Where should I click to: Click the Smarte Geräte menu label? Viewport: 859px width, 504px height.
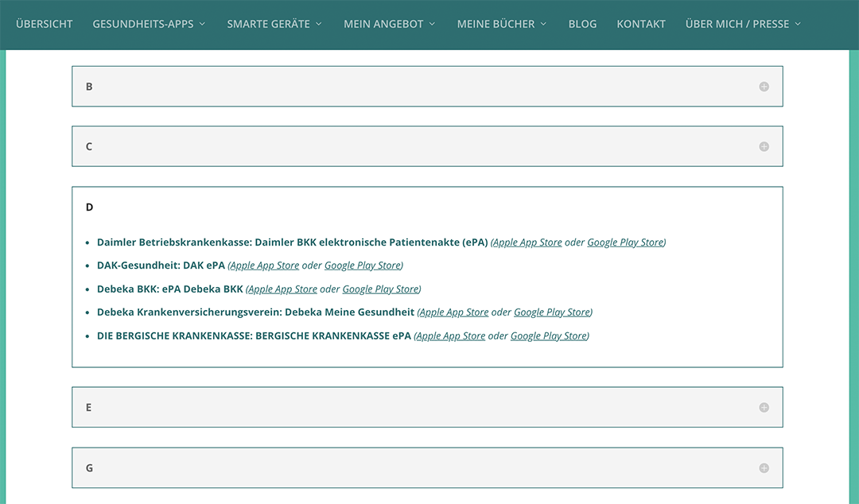(x=269, y=24)
